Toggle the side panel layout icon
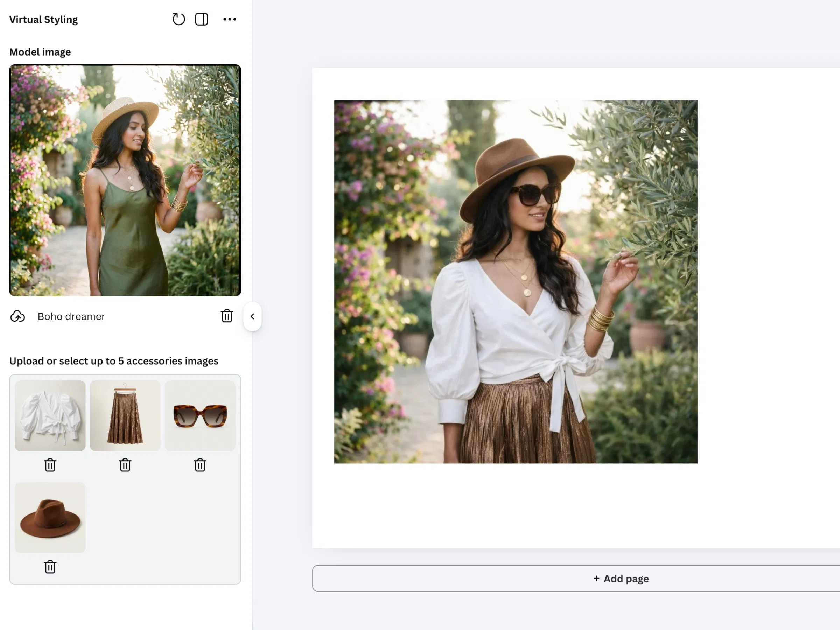 pyautogui.click(x=202, y=19)
